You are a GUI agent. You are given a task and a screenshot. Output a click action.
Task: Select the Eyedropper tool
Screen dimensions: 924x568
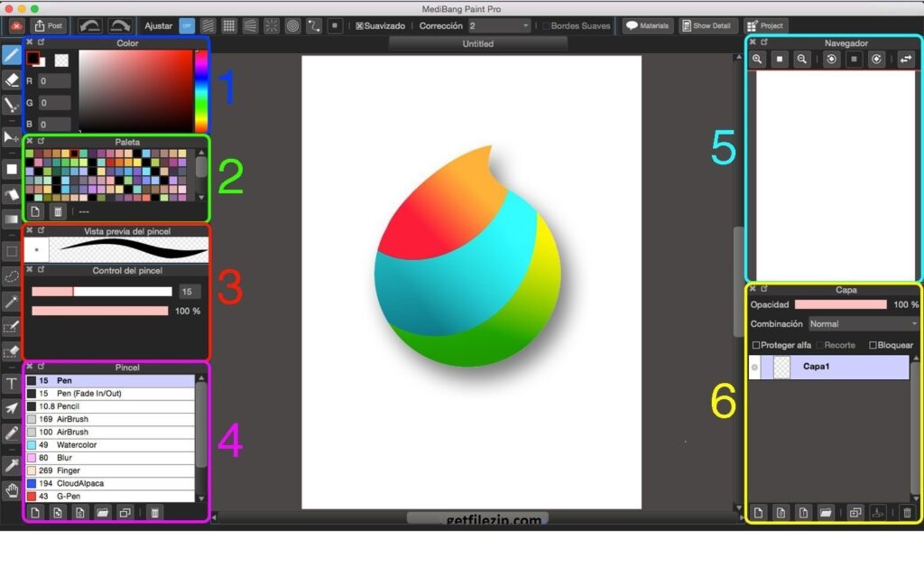(x=11, y=465)
